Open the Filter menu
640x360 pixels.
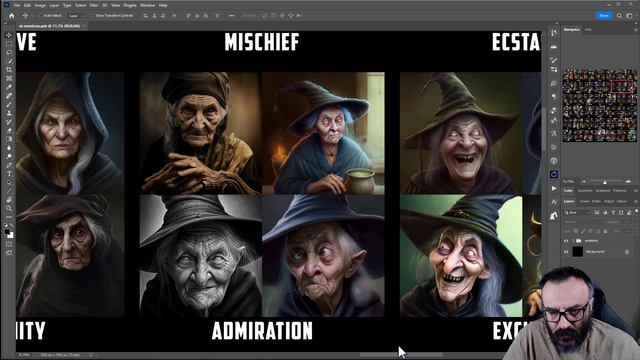94,5
